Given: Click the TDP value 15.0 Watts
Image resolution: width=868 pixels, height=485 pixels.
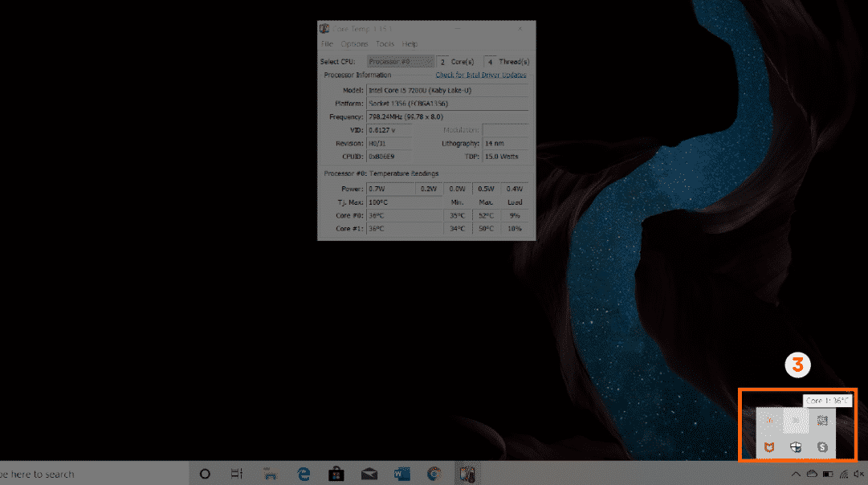Looking at the screenshot, I should click(505, 157).
